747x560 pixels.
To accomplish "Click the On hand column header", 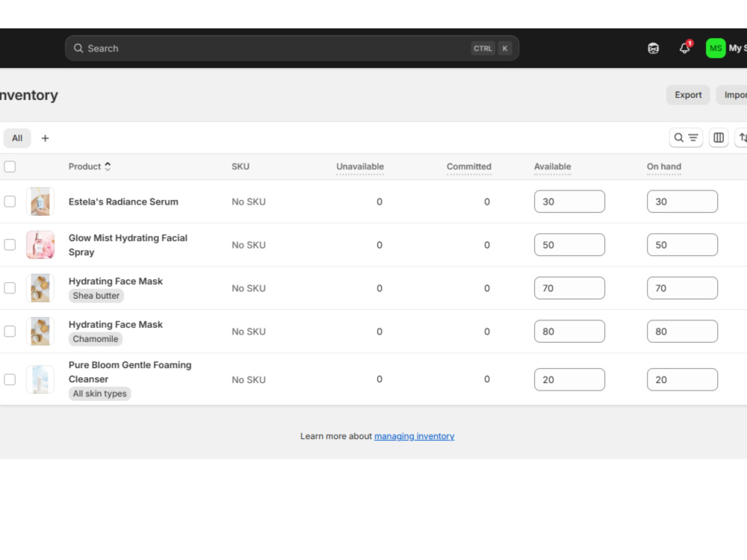I will pyautogui.click(x=663, y=167).
